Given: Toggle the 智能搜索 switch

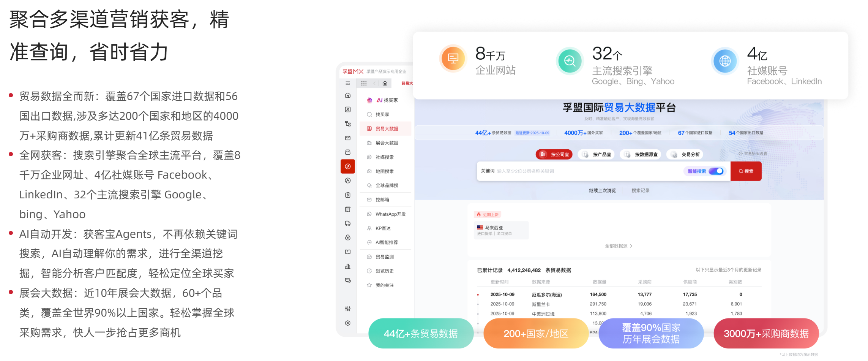Looking at the screenshot, I should (x=716, y=171).
